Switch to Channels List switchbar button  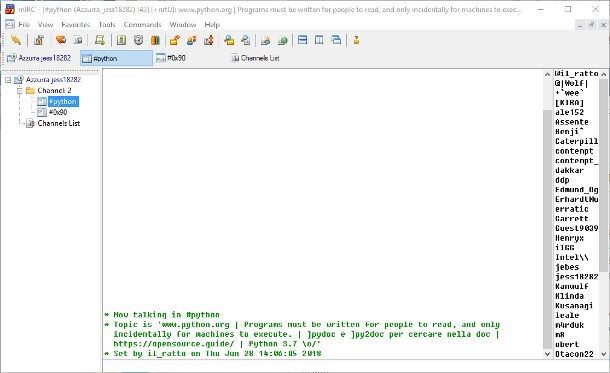264,58
